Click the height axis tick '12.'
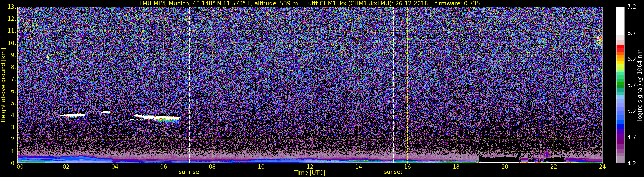The width and height of the screenshot is (644, 177). [x=12, y=19]
